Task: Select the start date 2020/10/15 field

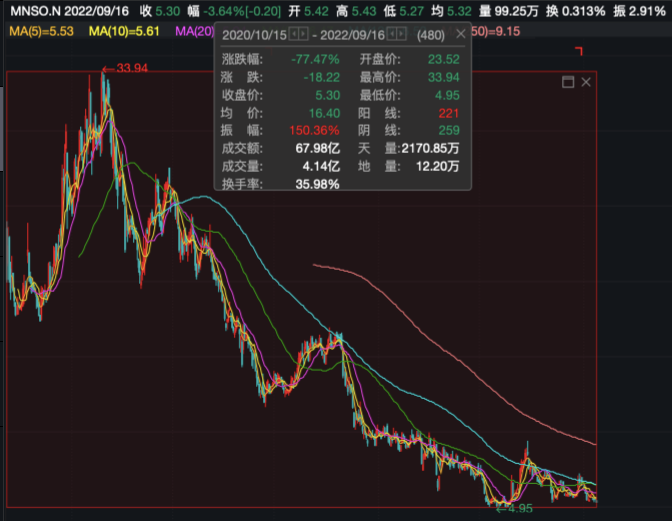Action: [255, 33]
